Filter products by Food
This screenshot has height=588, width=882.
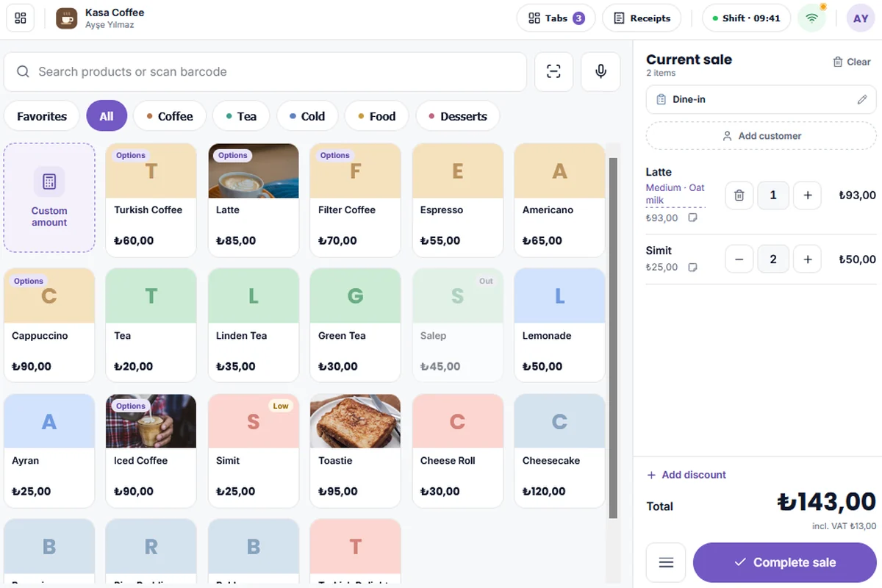tap(376, 116)
